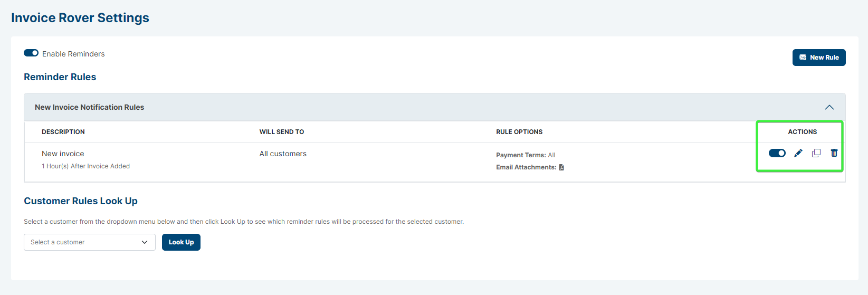Viewport: 868px width, 295px height.
Task: Click the New Rule button
Action: (x=819, y=58)
